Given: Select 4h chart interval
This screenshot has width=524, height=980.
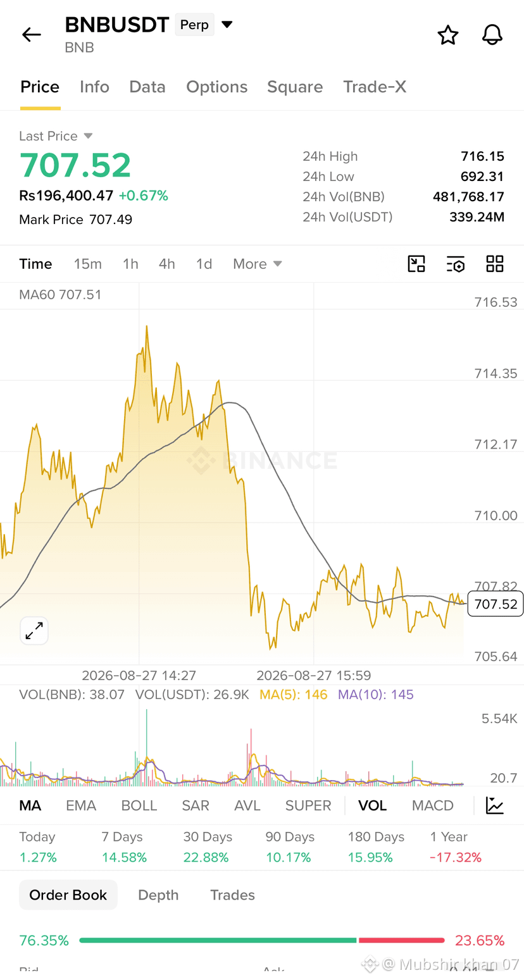Looking at the screenshot, I should [167, 264].
